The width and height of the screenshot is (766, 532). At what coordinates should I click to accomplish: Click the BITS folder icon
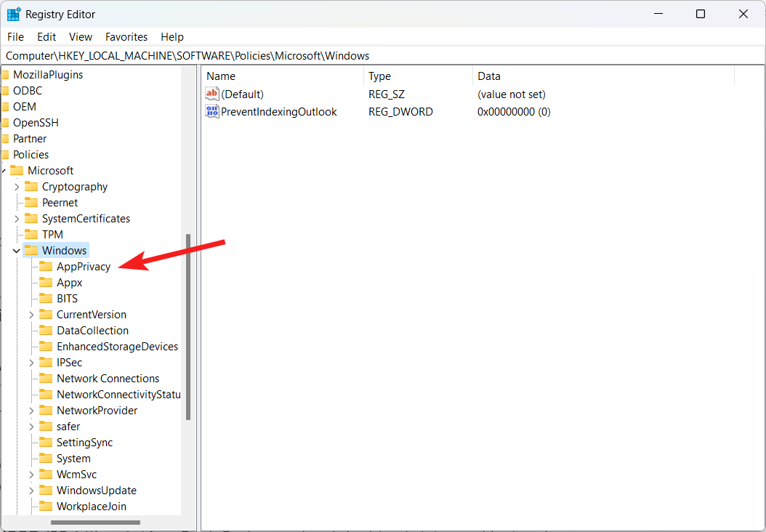point(47,298)
